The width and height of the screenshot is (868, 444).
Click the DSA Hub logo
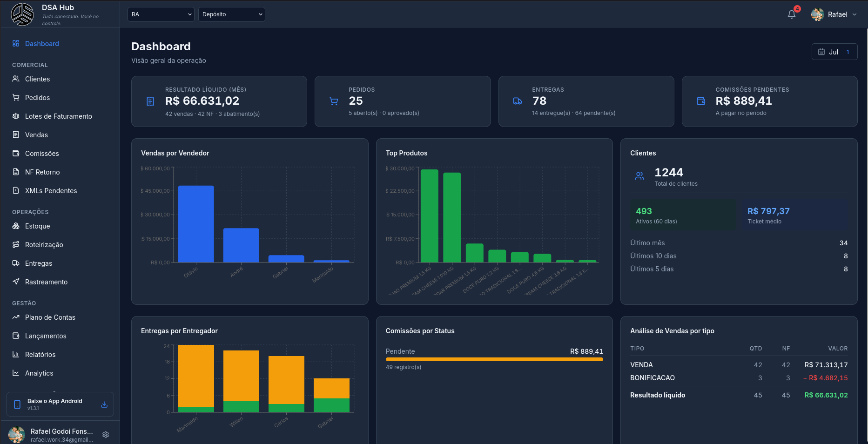pyautogui.click(x=22, y=14)
